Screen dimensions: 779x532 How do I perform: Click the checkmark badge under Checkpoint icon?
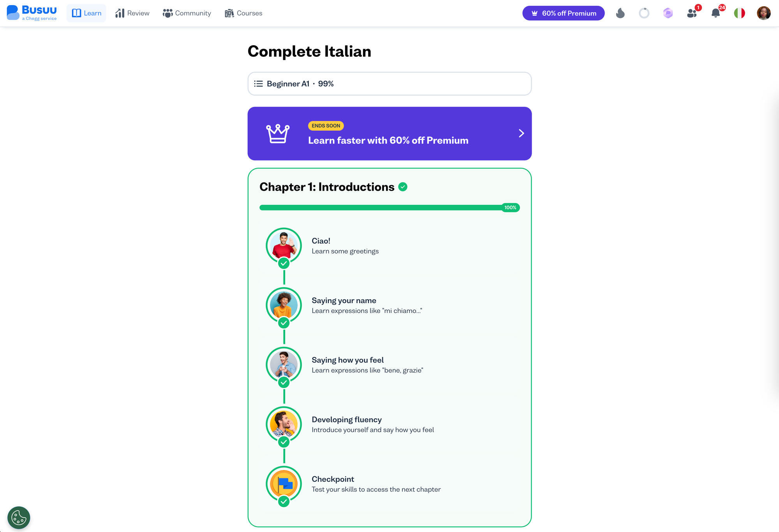pyautogui.click(x=284, y=502)
